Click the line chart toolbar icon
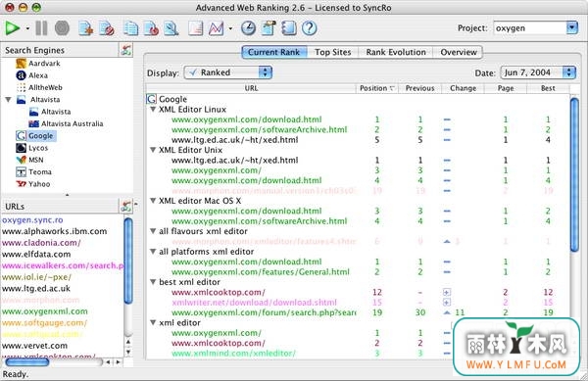 click(217, 28)
